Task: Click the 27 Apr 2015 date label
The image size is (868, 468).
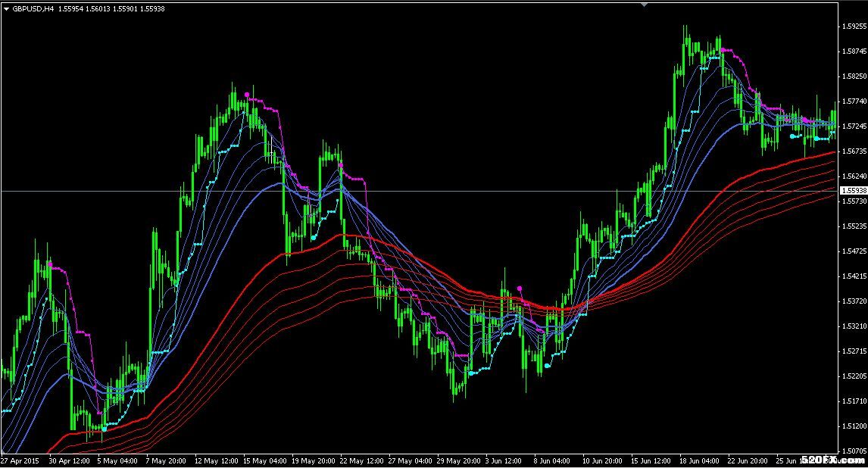Action: 20,461
